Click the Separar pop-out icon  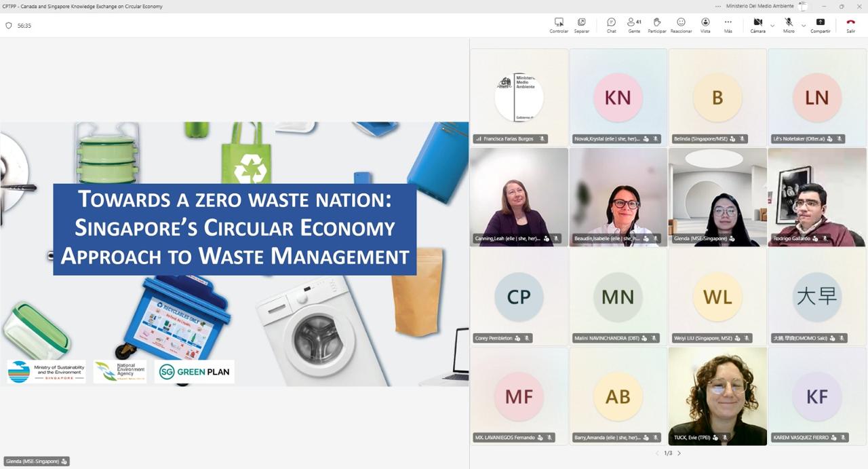[x=581, y=25]
